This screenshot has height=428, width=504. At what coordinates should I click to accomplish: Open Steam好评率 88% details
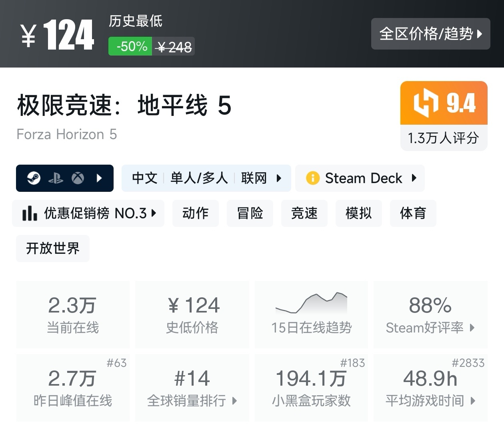[x=430, y=315]
